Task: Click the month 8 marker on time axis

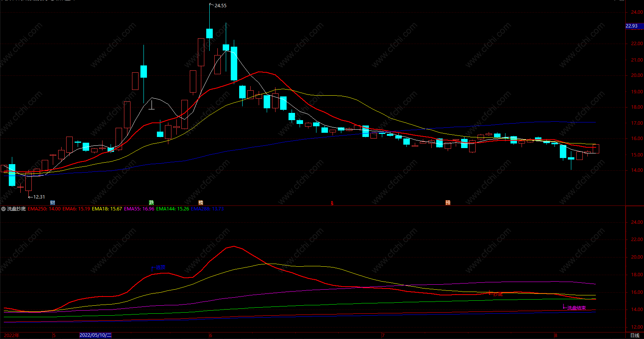Action: point(556,336)
